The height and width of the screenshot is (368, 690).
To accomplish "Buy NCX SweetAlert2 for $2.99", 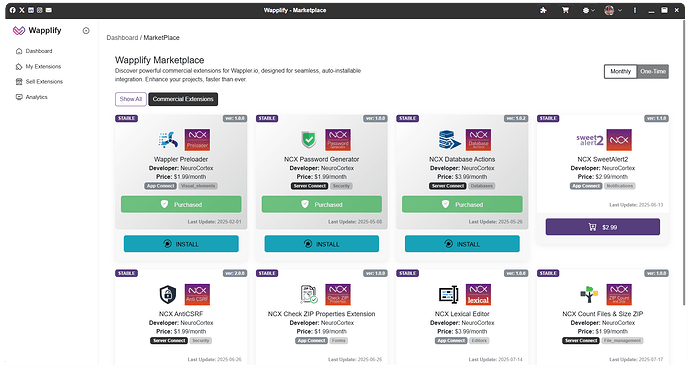I will pyautogui.click(x=602, y=227).
